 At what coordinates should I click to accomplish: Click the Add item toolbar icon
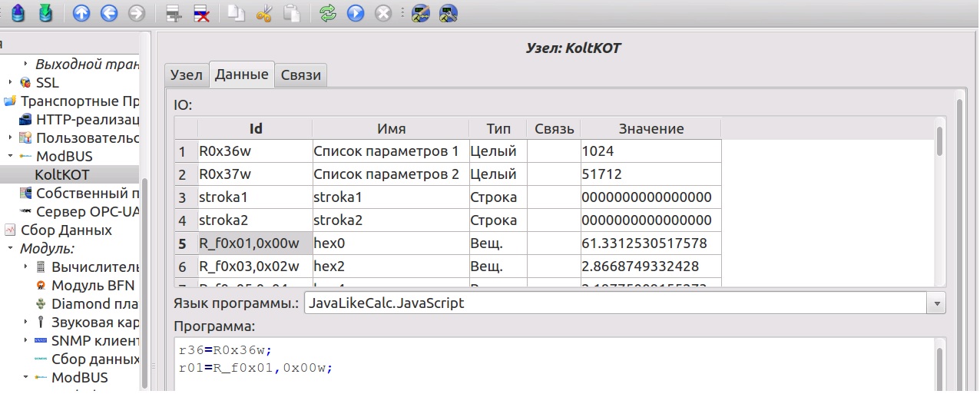[x=174, y=13]
